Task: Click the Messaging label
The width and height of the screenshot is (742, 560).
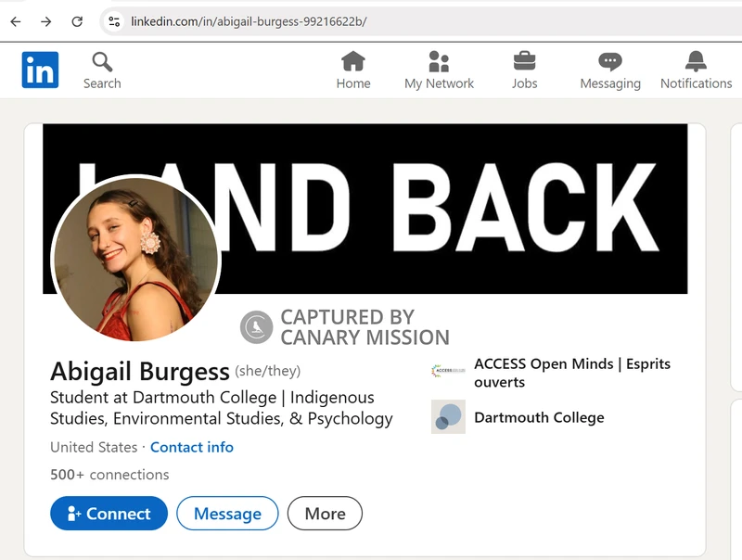Action: tap(610, 83)
